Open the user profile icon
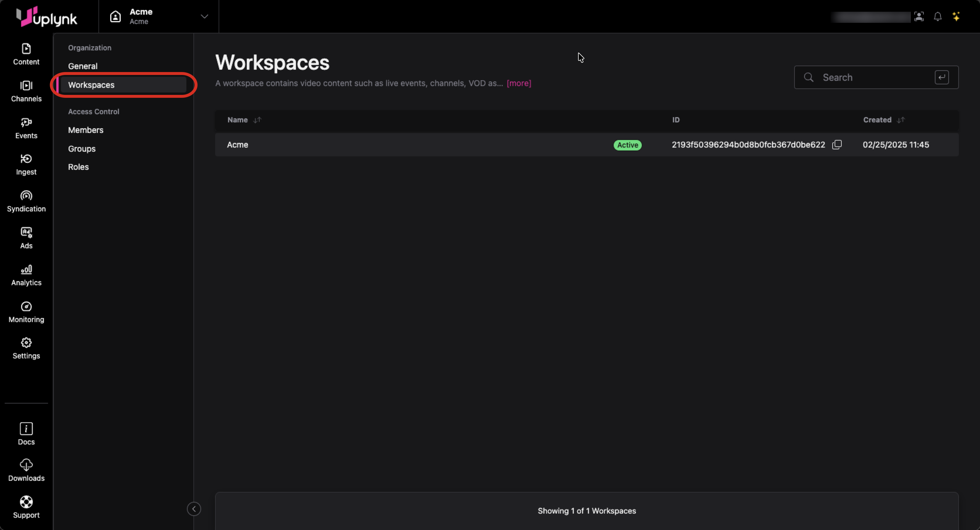 pos(919,17)
